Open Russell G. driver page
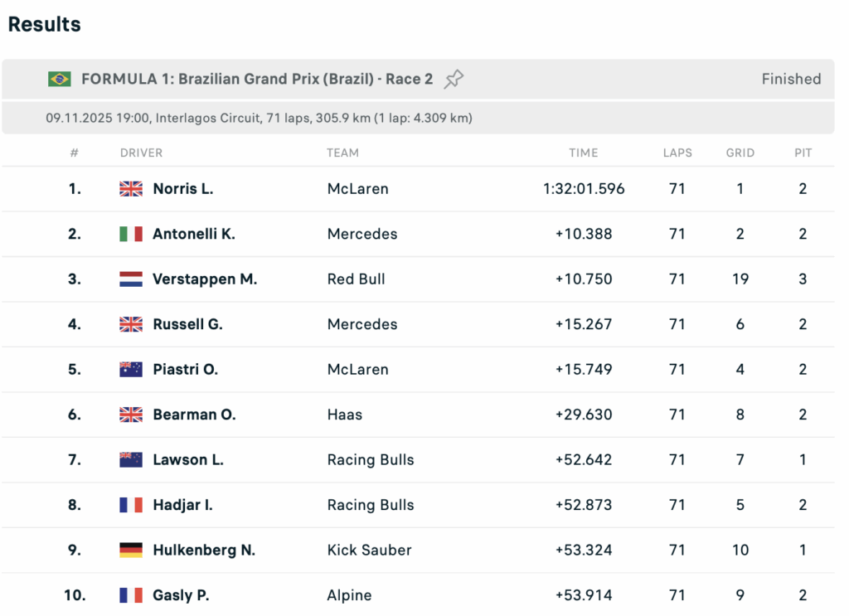The image size is (849, 616). tap(187, 324)
